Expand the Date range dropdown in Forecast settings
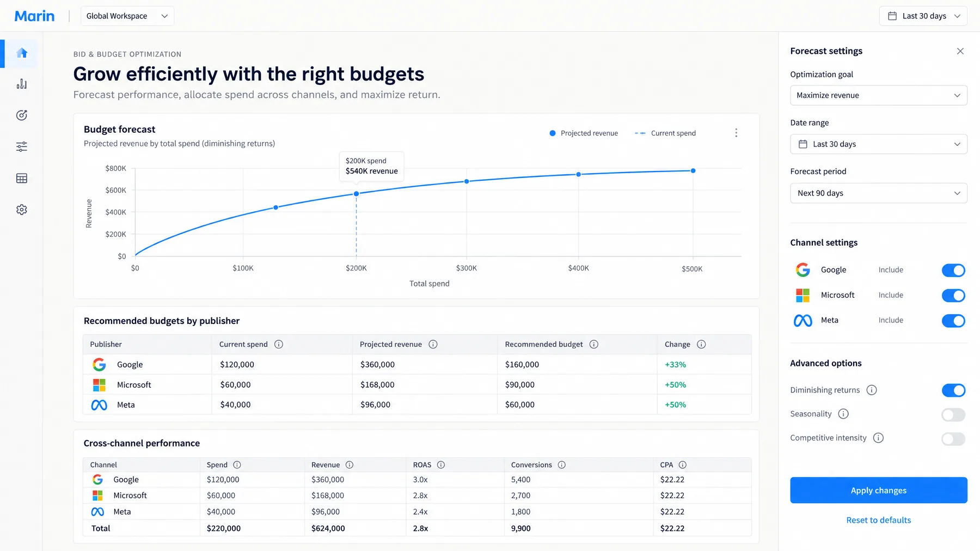980x551 pixels. tap(879, 144)
